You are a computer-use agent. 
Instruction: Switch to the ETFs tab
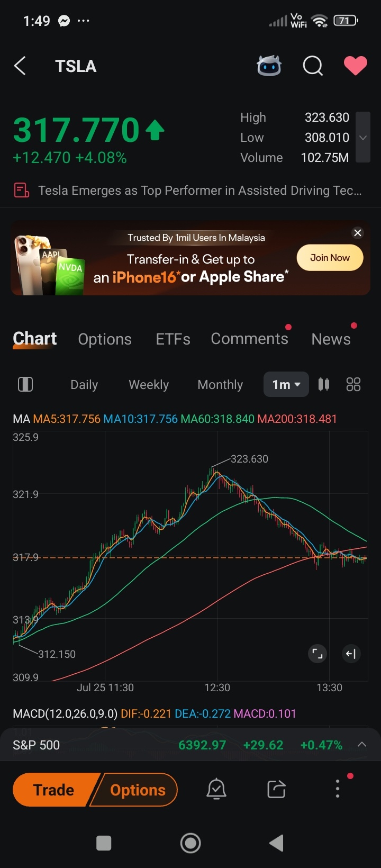173,339
